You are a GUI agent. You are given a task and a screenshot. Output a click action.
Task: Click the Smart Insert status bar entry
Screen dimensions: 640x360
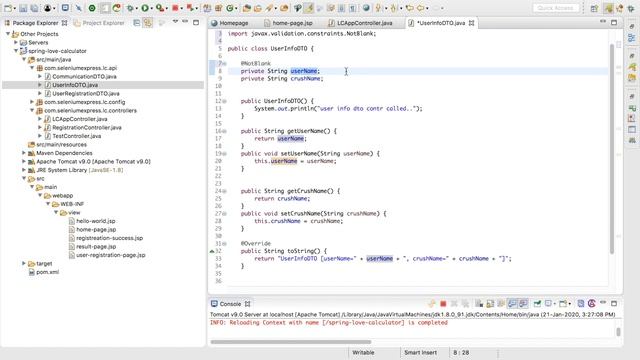coord(420,352)
